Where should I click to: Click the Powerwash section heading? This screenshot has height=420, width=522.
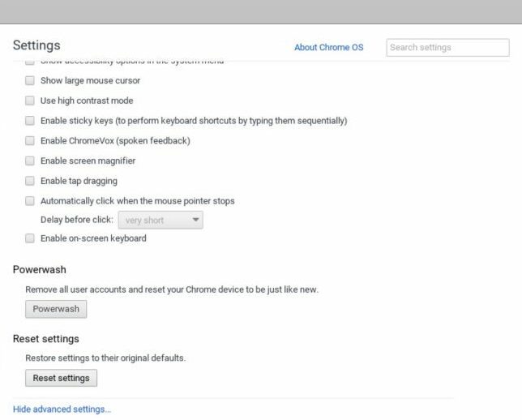click(40, 269)
